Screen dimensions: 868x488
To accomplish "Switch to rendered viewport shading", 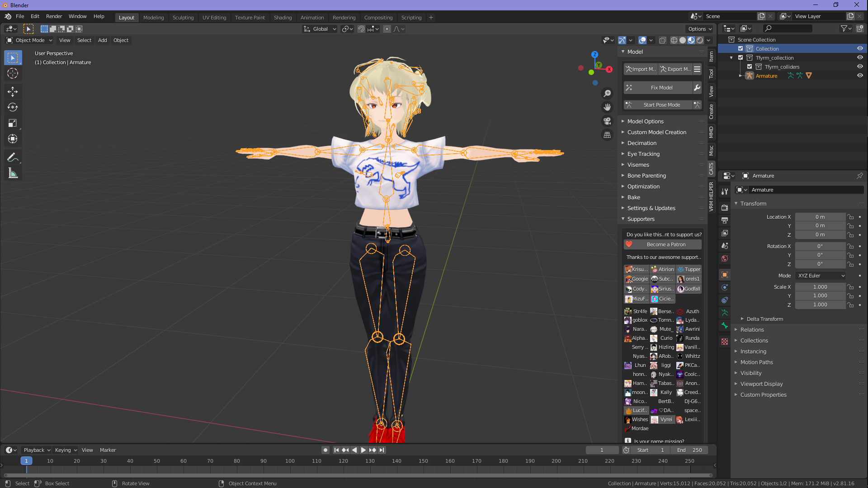I will 700,40.
